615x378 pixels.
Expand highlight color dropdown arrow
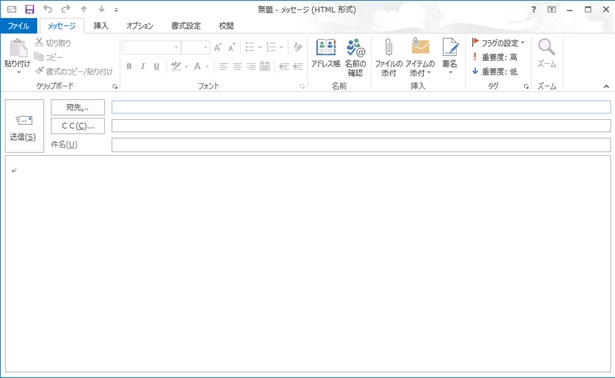[x=186, y=67]
